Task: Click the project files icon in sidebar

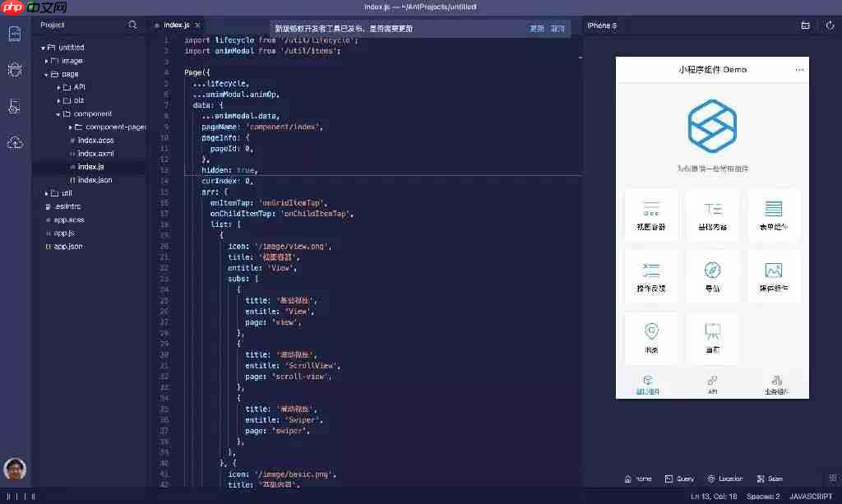Action: tap(14, 34)
